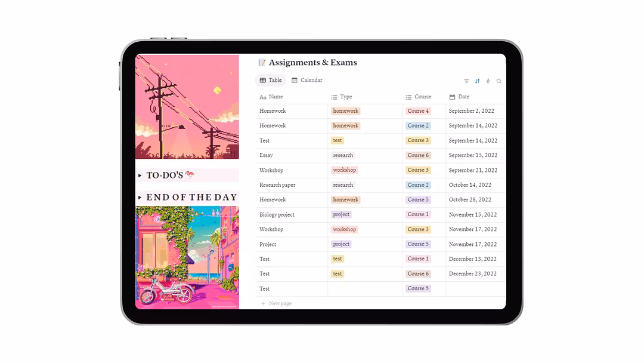This screenshot has width=644, height=363.
Task: Click the plus icon beside New page
Action: (263, 304)
